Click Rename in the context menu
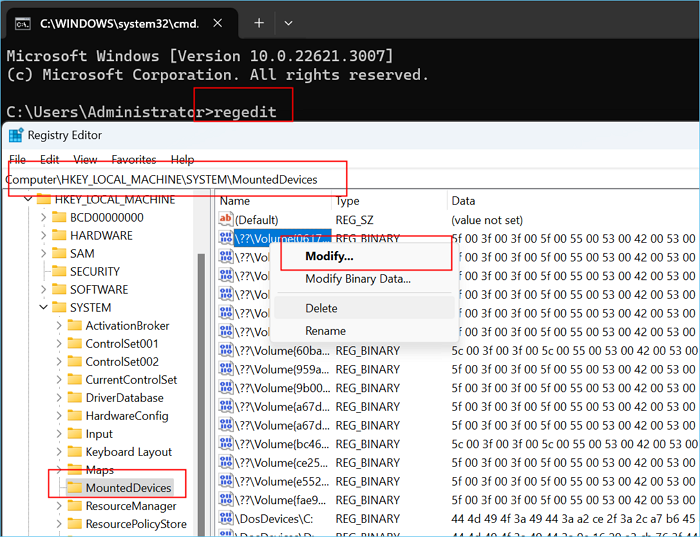The width and height of the screenshot is (700, 537). pos(325,331)
